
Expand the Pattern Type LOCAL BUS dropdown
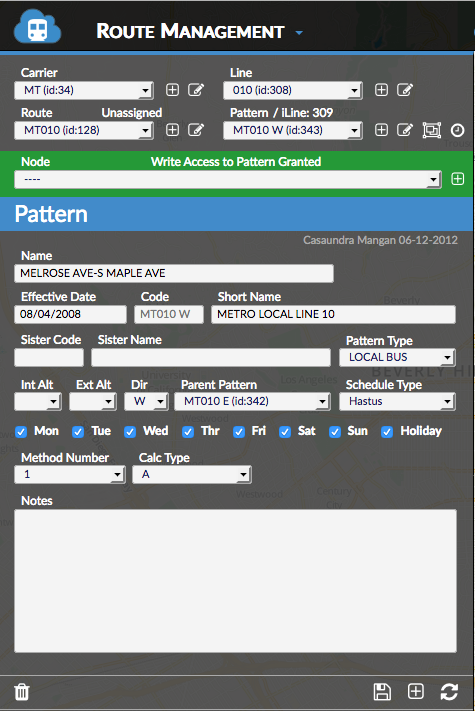pos(397,357)
